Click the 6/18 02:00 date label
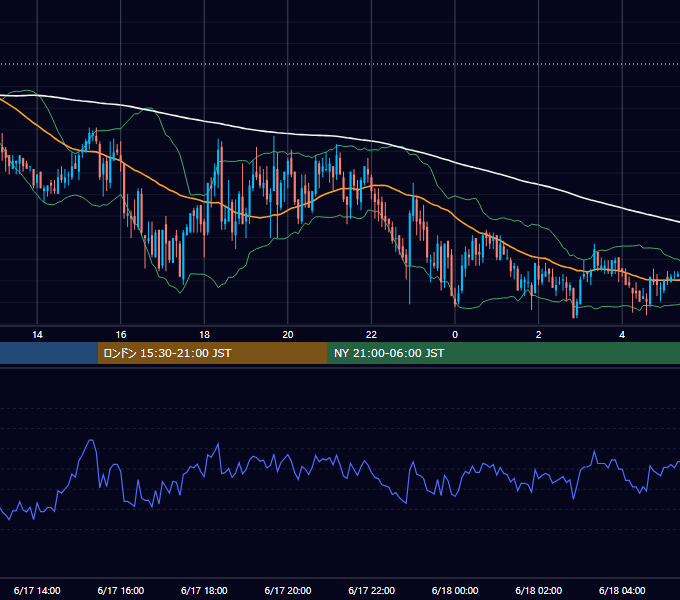680x600 pixels. (x=539, y=590)
